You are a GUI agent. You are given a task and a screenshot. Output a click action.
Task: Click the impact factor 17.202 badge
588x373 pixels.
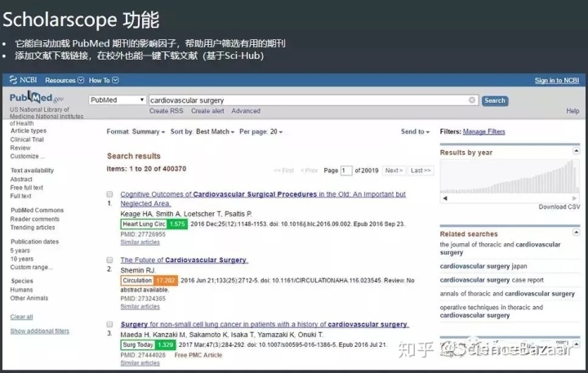165,281
